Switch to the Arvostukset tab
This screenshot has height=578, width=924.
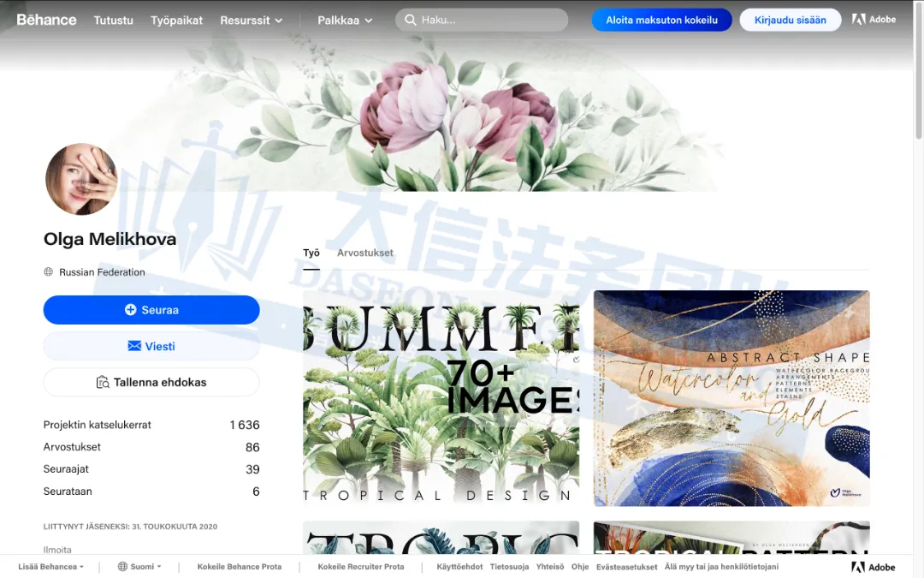[x=364, y=253]
